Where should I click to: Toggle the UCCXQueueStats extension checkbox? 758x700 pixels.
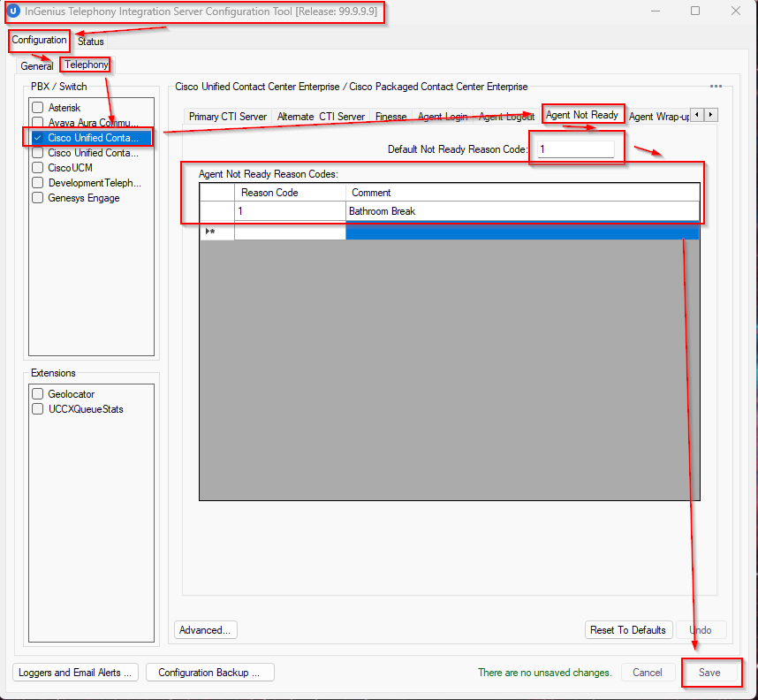(x=38, y=409)
